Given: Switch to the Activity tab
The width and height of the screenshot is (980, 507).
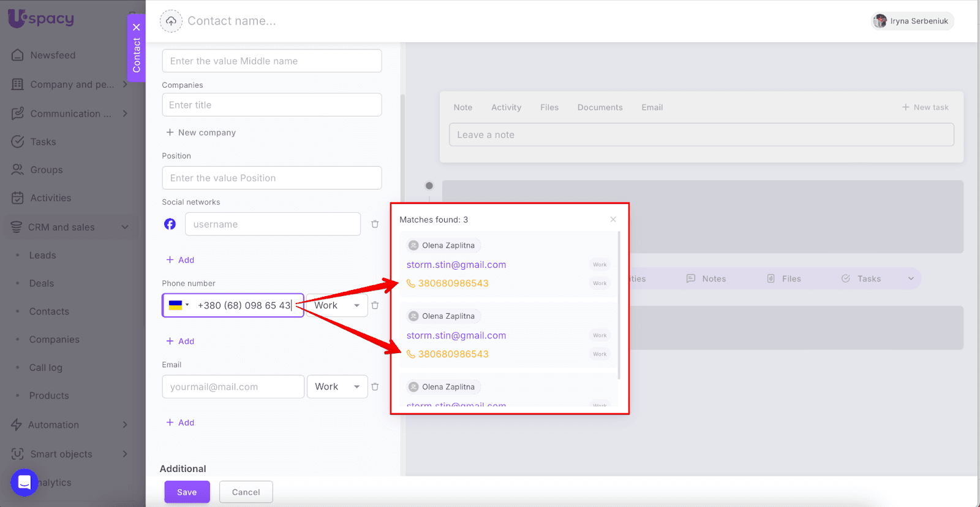Looking at the screenshot, I should [506, 107].
